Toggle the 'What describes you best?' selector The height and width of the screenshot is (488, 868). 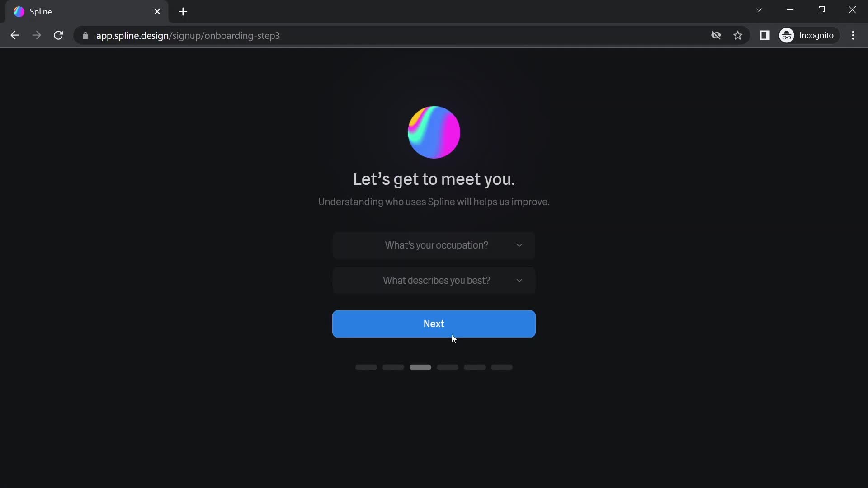434,280
